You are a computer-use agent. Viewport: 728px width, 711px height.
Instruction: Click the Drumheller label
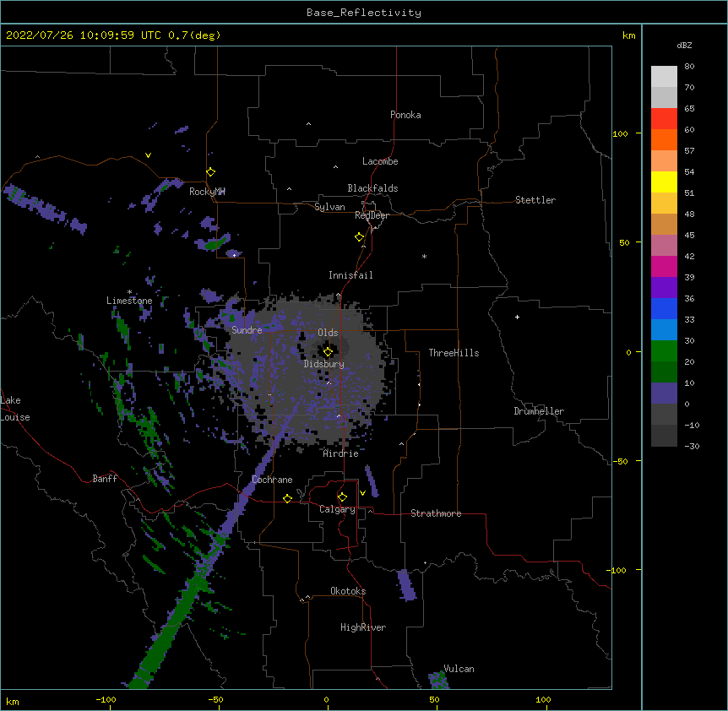(x=539, y=411)
